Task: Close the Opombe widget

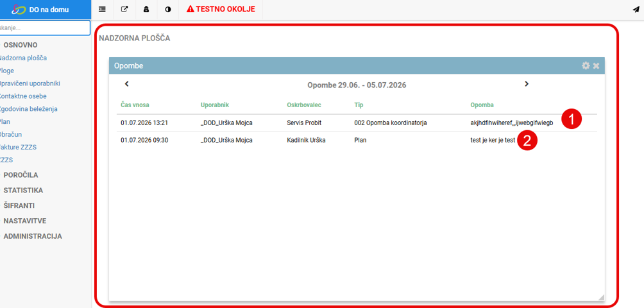Action: coord(597,65)
